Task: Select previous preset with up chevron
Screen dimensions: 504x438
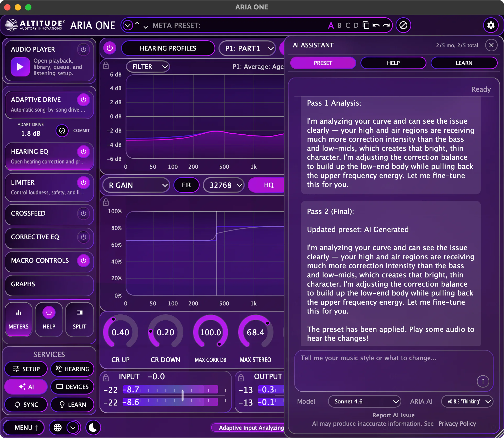Action: coord(137,23)
